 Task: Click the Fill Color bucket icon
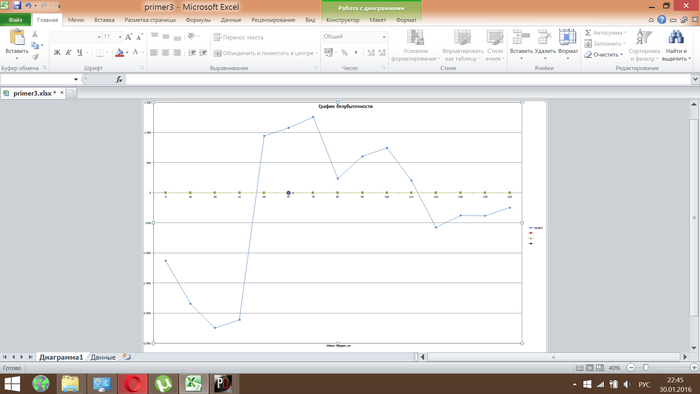pyautogui.click(x=119, y=53)
